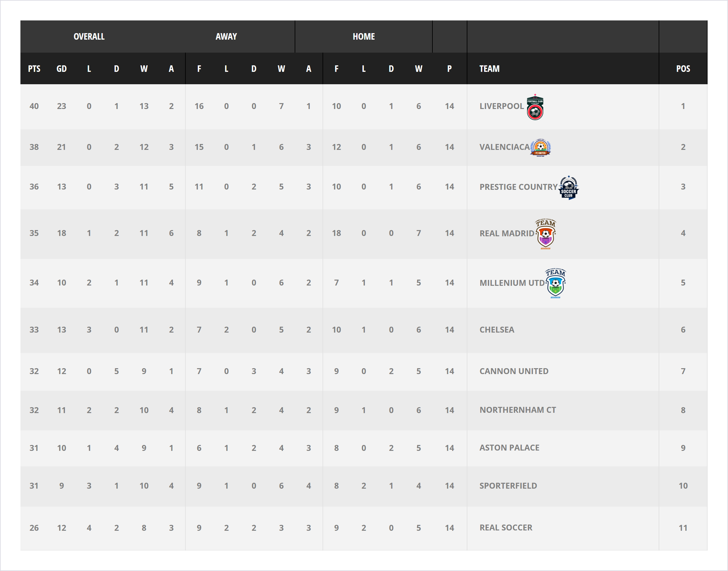Select the HOME group header
Screen dimensions: 728x571
(363, 37)
